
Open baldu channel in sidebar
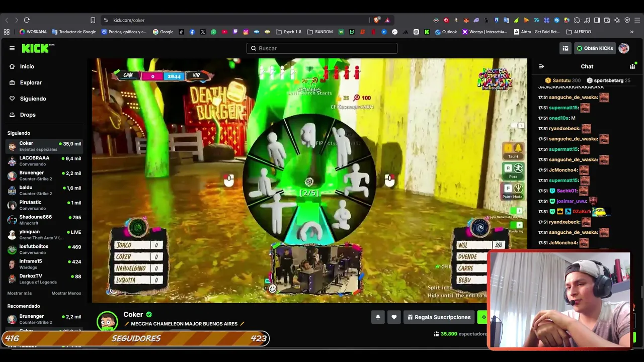pos(44,191)
